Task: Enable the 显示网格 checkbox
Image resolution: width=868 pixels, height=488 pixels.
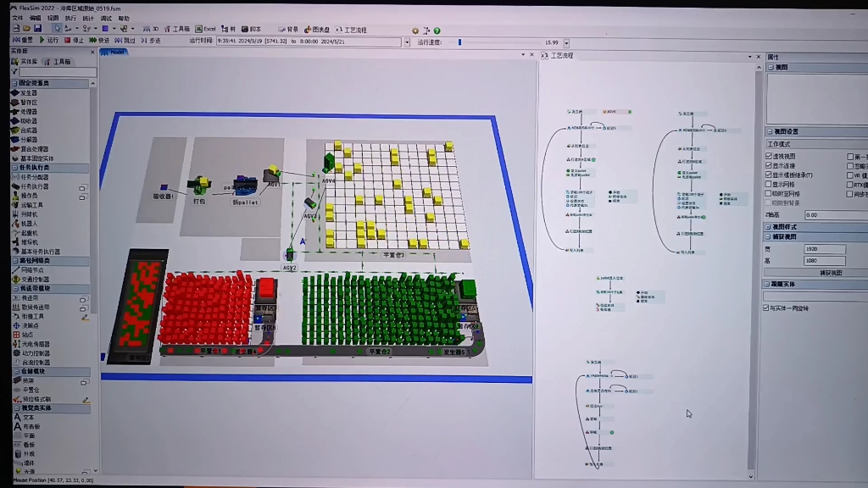Action: (769, 183)
